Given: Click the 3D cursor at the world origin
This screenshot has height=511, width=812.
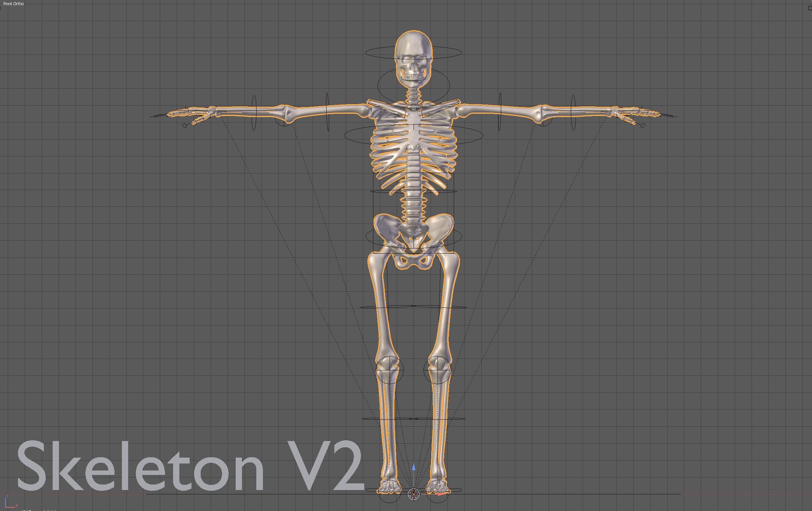Looking at the screenshot, I should click(x=414, y=494).
